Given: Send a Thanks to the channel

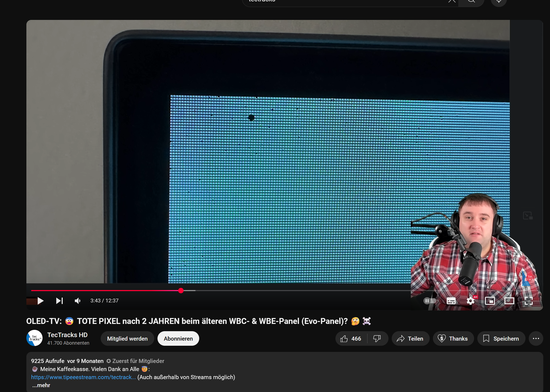Looking at the screenshot, I should pos(453,338).
